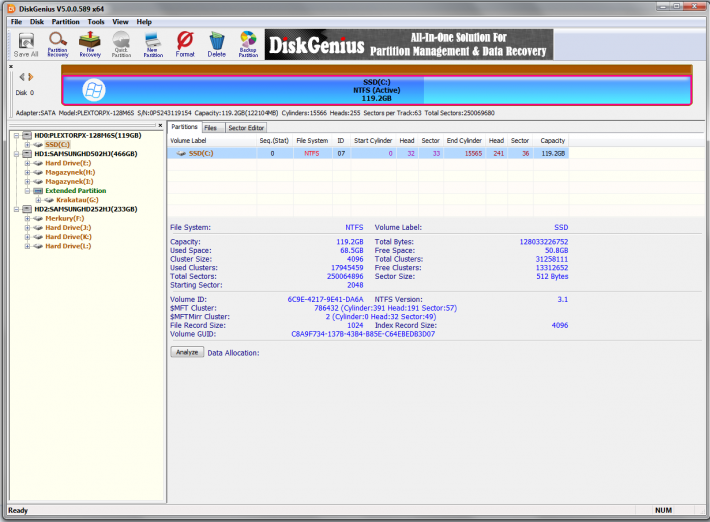Click the Start Cylinder column header
Image resolution: width=710 pixels, height=522 pixels.
(373, 141)
